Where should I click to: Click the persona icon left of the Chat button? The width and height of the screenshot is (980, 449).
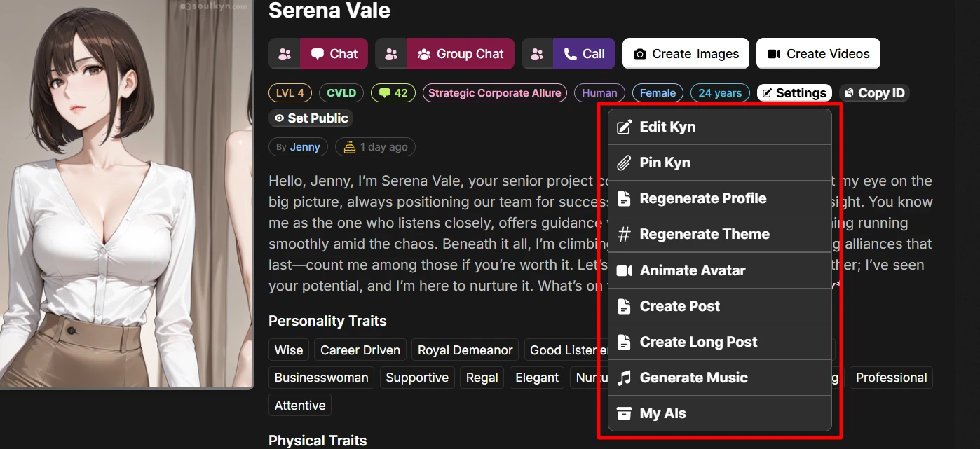click(x=284, y=53)
